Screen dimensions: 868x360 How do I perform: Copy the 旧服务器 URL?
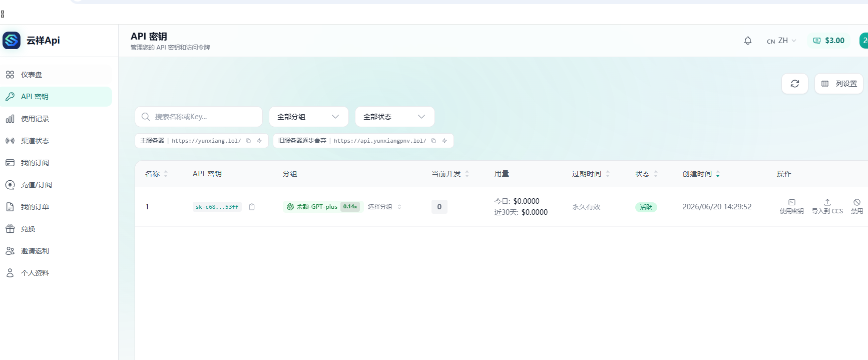coord(433,141)
